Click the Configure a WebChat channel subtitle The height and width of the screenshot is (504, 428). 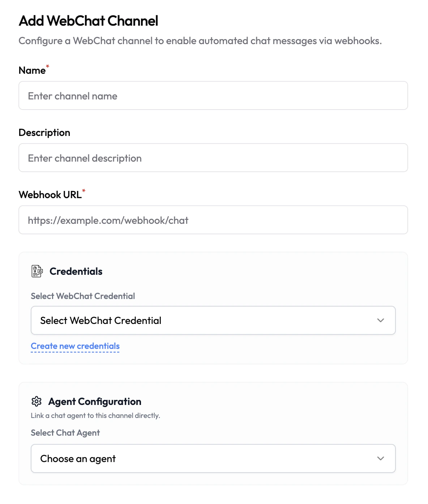click(x=200, y=41)
